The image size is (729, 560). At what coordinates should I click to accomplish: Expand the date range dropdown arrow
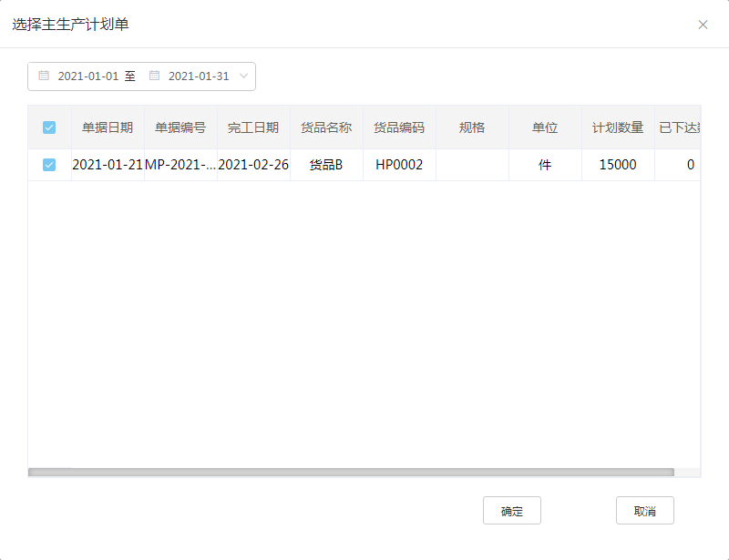coord(243,76)
